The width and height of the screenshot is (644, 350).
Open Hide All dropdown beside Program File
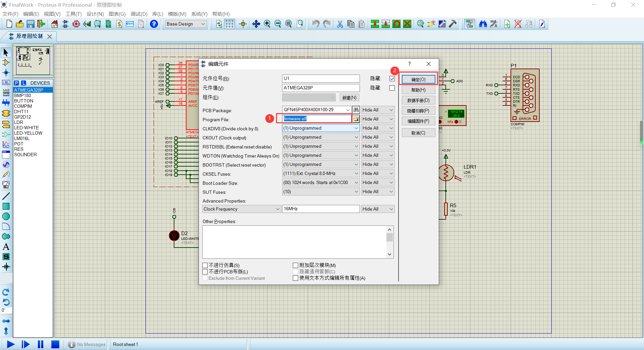point(378,119)
